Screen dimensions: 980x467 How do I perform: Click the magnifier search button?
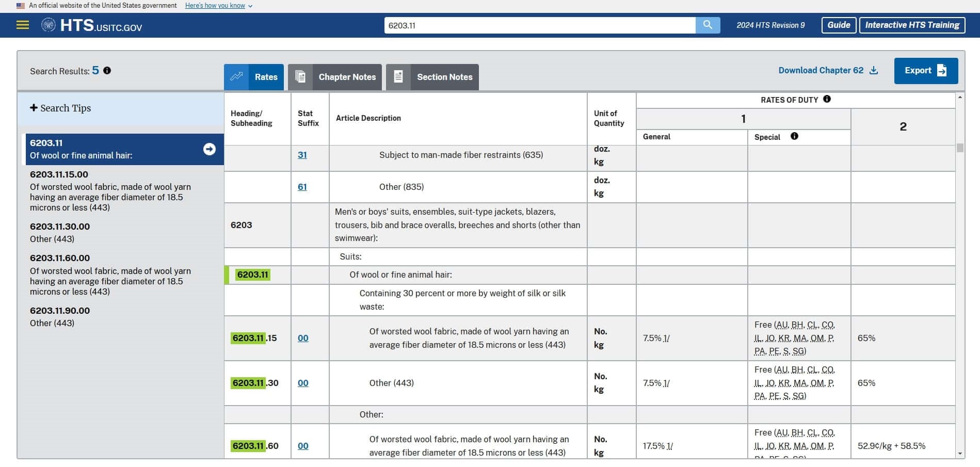pyautogui.click(x=708, y=25)
